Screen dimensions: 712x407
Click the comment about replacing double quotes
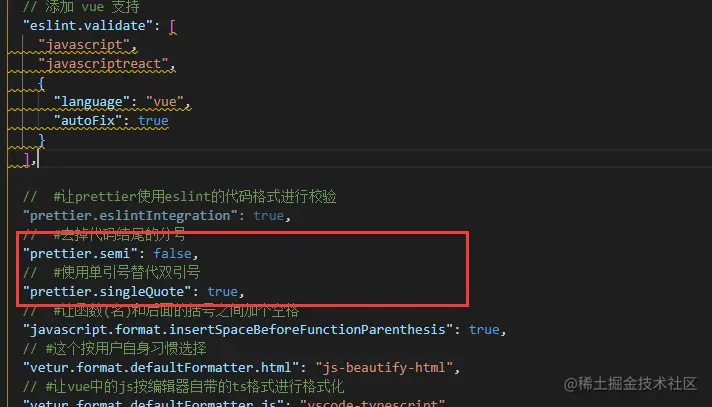pos(112,273)
